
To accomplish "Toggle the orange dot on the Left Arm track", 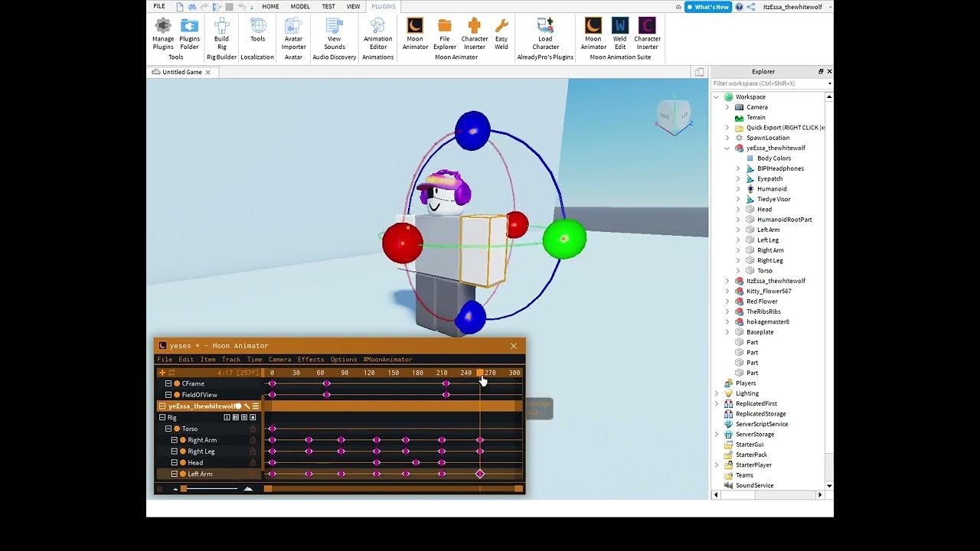I will tap(183, 474).
